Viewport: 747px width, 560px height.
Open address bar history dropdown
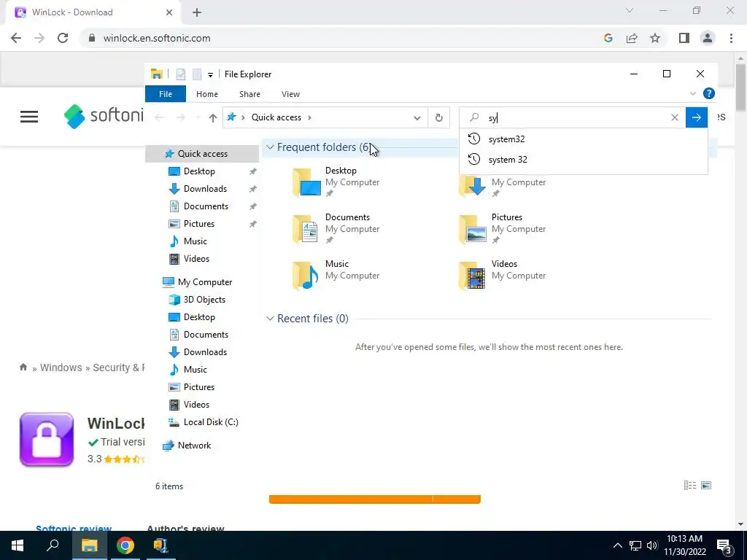pyautogui.click(x=417, y=117)
